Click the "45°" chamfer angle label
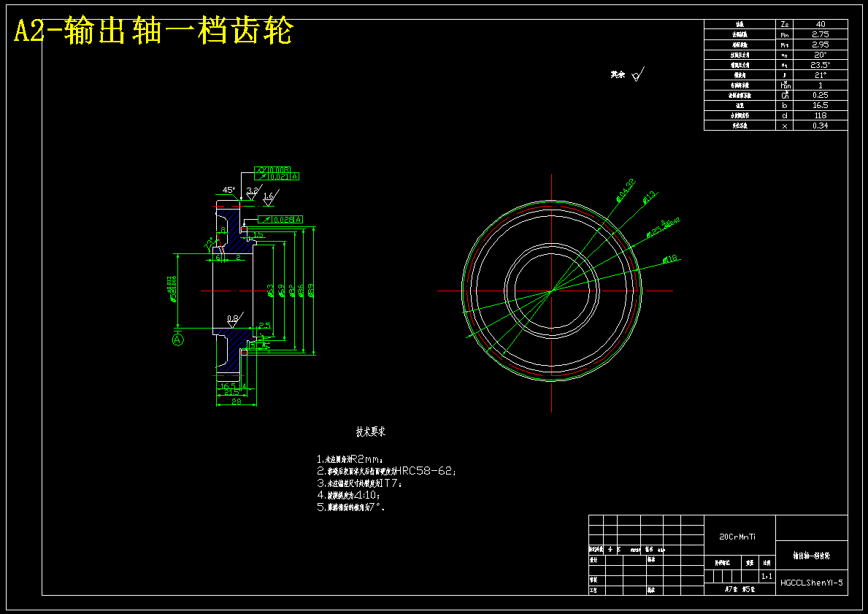The image size is (868, 614). tap(228, 190)
